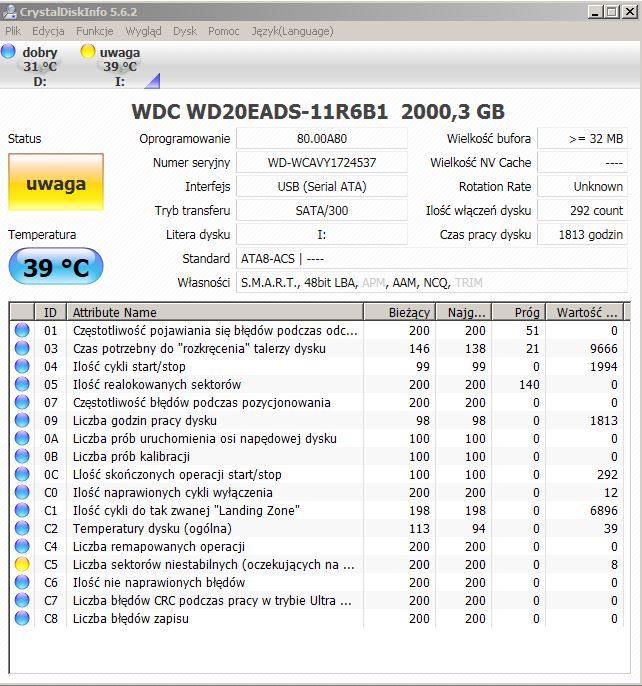Click the NV Cache size field
This screenshot has width=642, height=686.
582,163
